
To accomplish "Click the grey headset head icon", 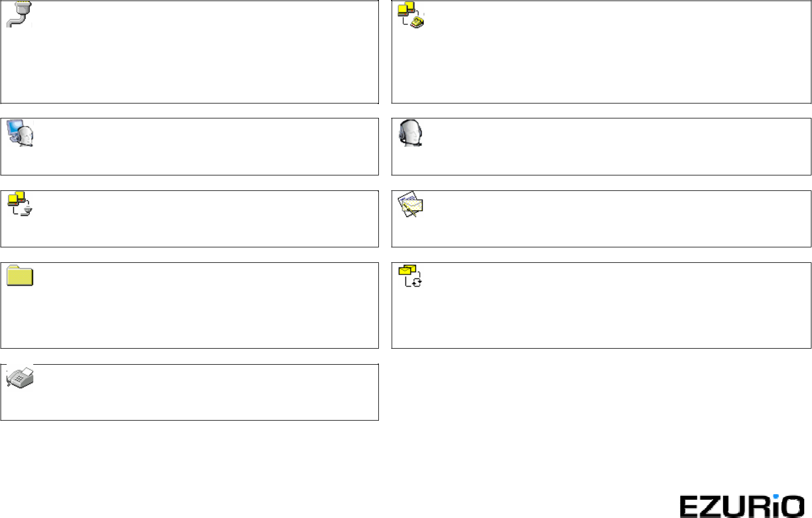I will tap(411, 133).
